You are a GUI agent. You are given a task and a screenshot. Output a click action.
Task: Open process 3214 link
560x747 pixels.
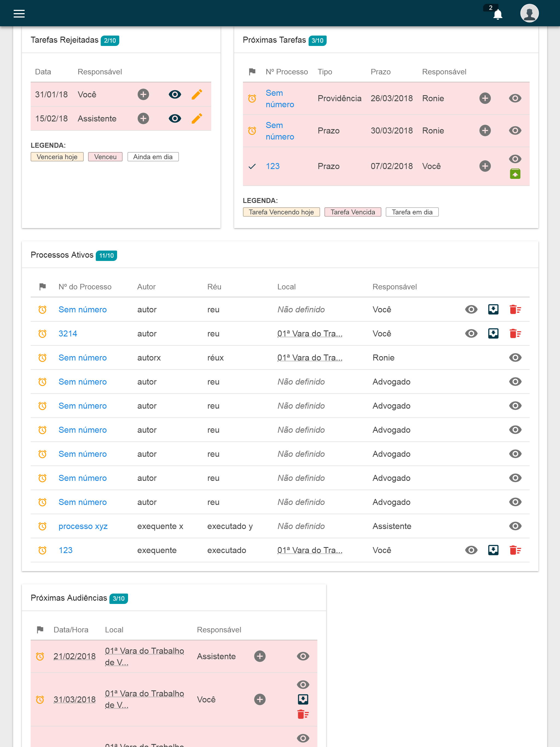(x=68, y=334)
